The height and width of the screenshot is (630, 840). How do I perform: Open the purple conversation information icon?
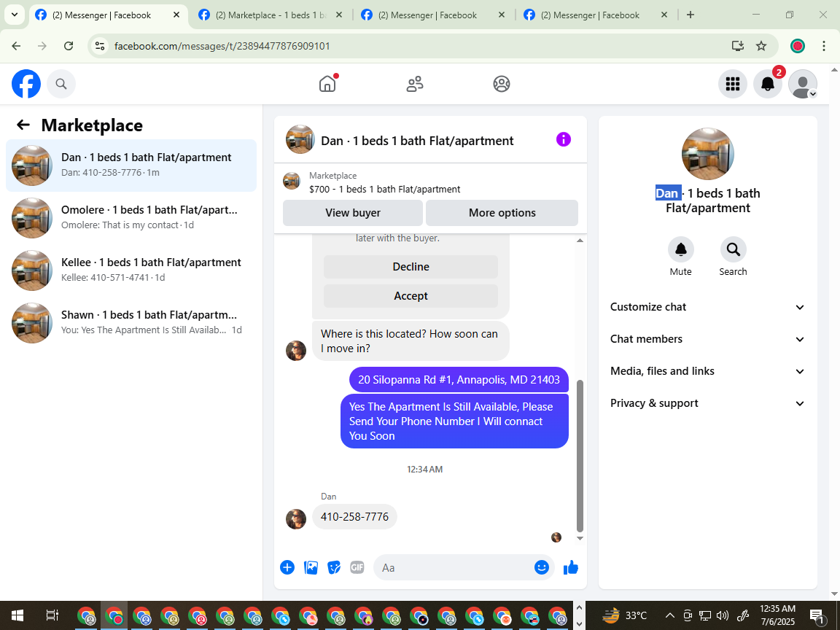point(564,140)
